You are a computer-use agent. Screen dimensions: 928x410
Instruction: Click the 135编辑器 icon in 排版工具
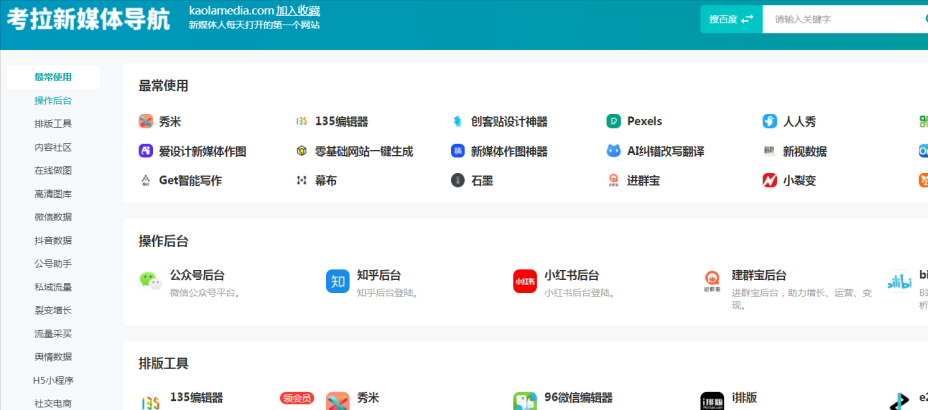[150, 402]
